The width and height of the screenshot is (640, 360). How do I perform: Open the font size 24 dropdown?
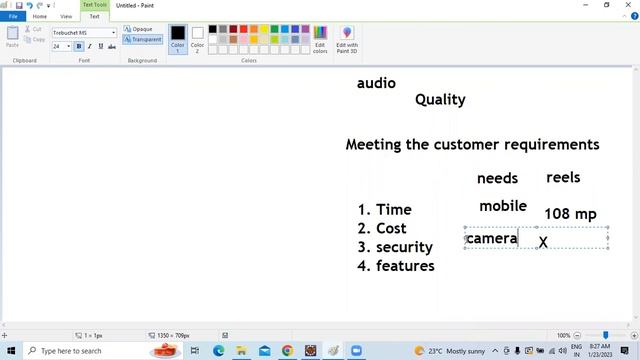[x=68, y=46]
